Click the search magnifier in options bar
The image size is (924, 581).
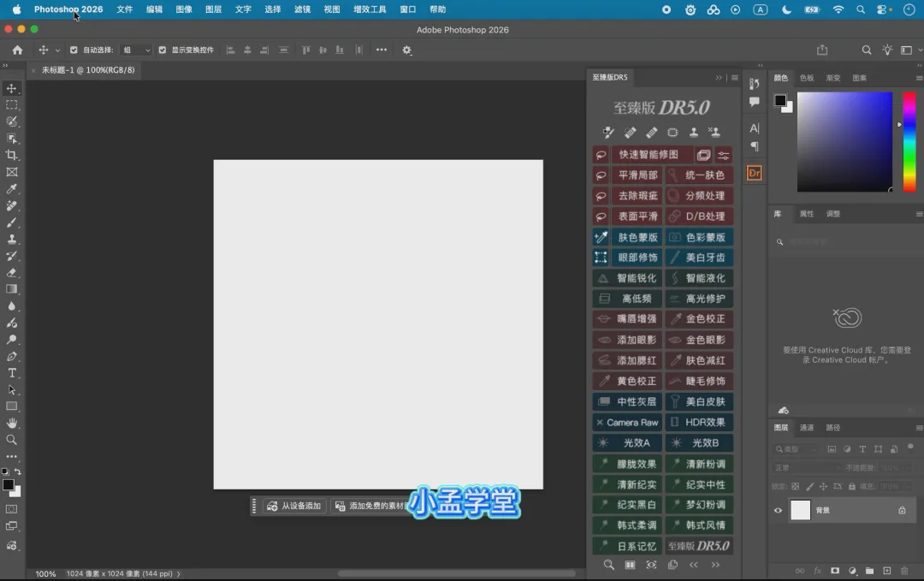click(866, 50)
